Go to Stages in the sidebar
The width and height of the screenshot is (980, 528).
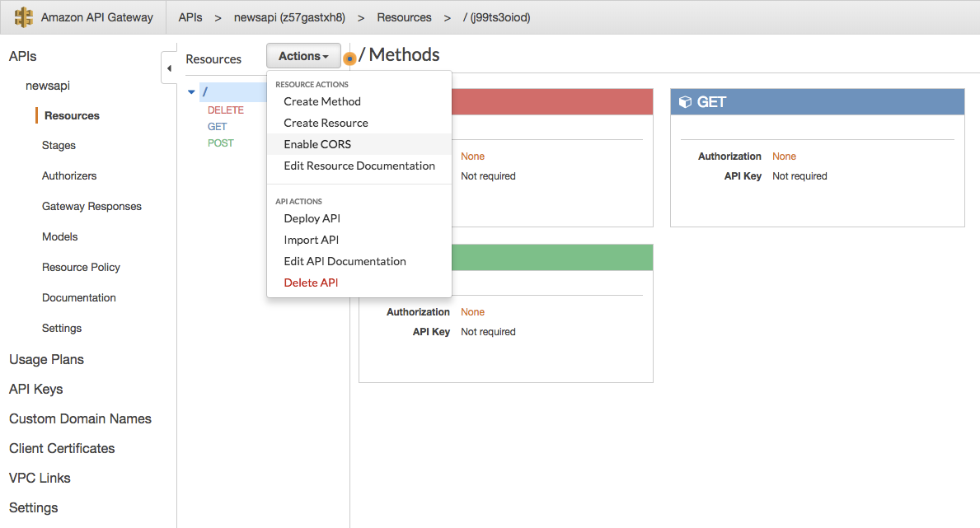coord(59,145)
